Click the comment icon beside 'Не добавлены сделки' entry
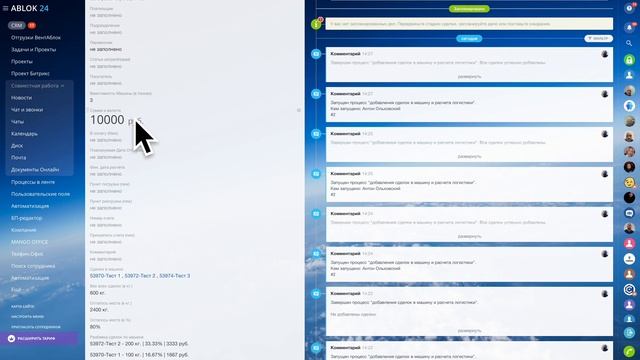Viewport: 640px width, 360px height. point(316,294)
